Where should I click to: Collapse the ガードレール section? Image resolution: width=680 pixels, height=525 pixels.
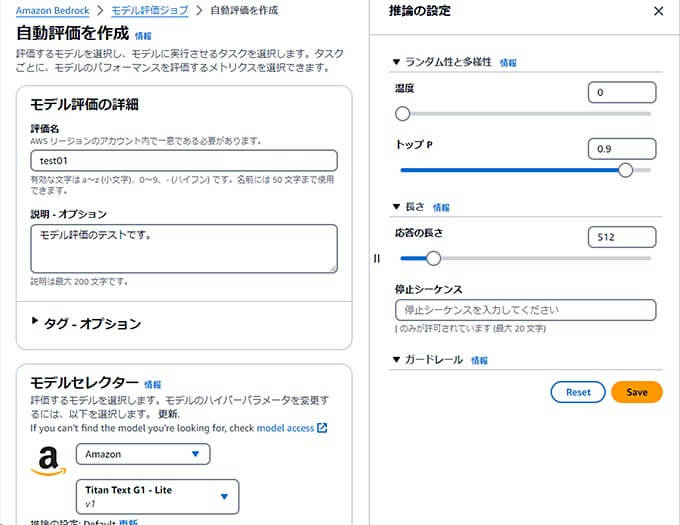click(x=396, y=359)
